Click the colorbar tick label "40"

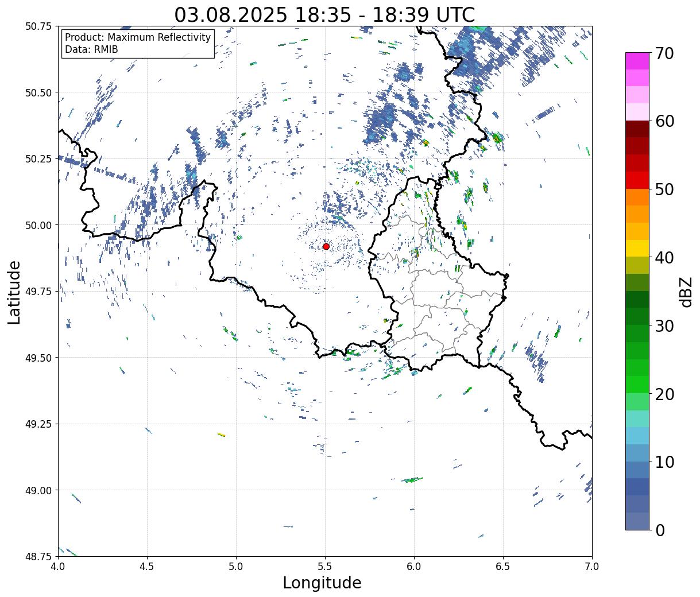[664, 258]
